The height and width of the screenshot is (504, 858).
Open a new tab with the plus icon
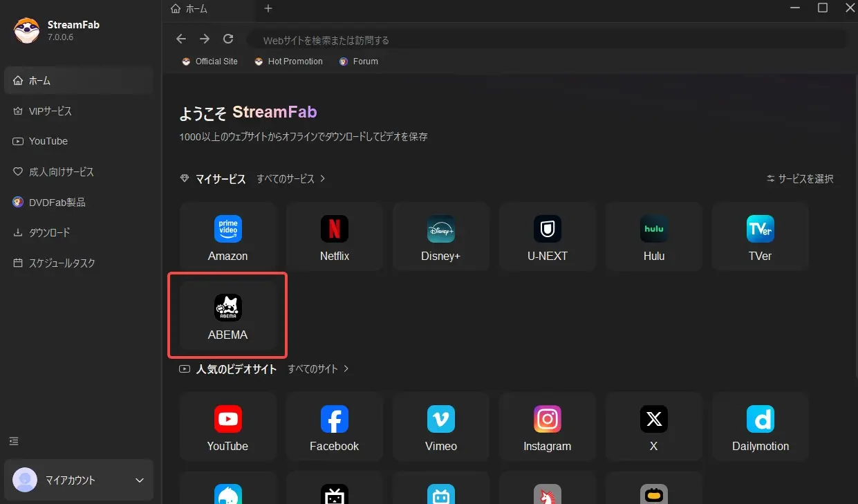tap(268, 9)
